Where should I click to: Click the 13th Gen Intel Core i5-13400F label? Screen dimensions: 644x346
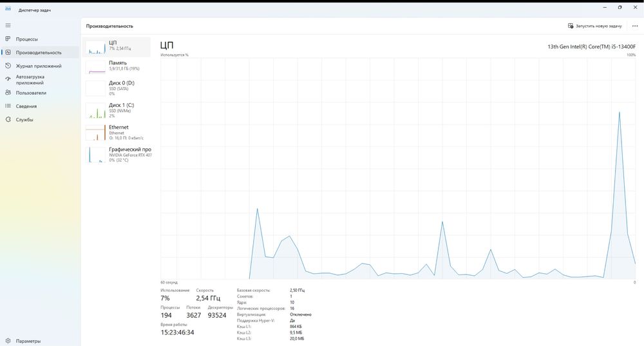591,46
